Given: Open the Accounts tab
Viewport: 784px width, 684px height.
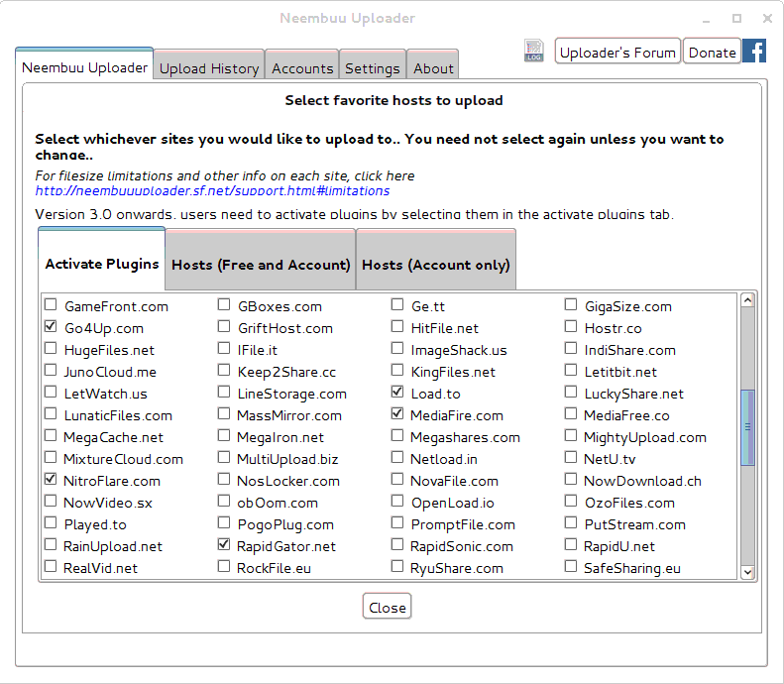Looking at the screenshot, I should coord(302,68).
